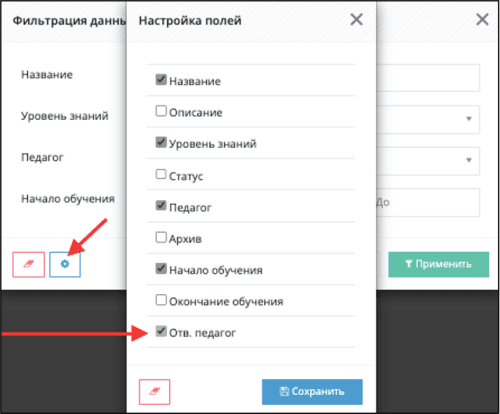Expand the Педагог dropdown arrow
The width and height of the screenshot is (500, 414).
click(469, 160)
